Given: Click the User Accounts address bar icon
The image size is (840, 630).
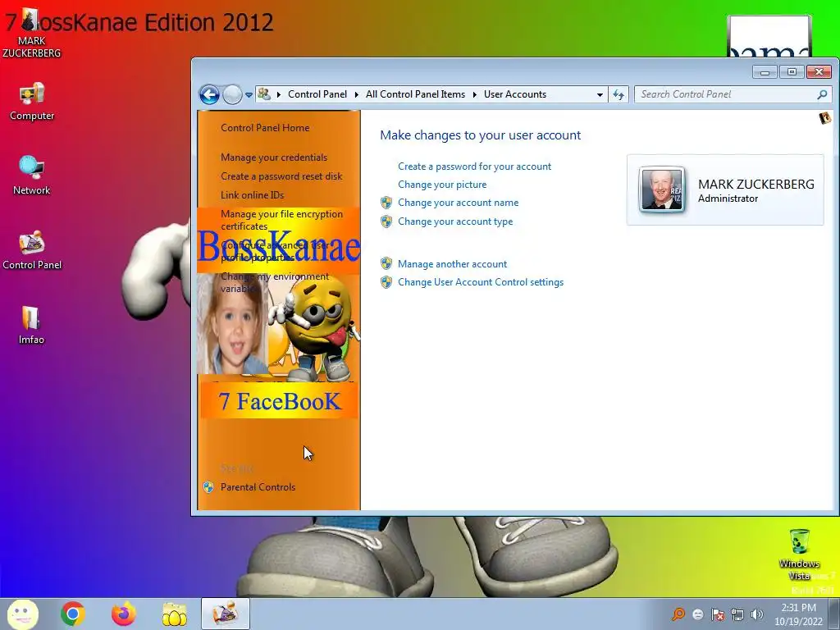Looking at the screenshot, I should [264, 94].
